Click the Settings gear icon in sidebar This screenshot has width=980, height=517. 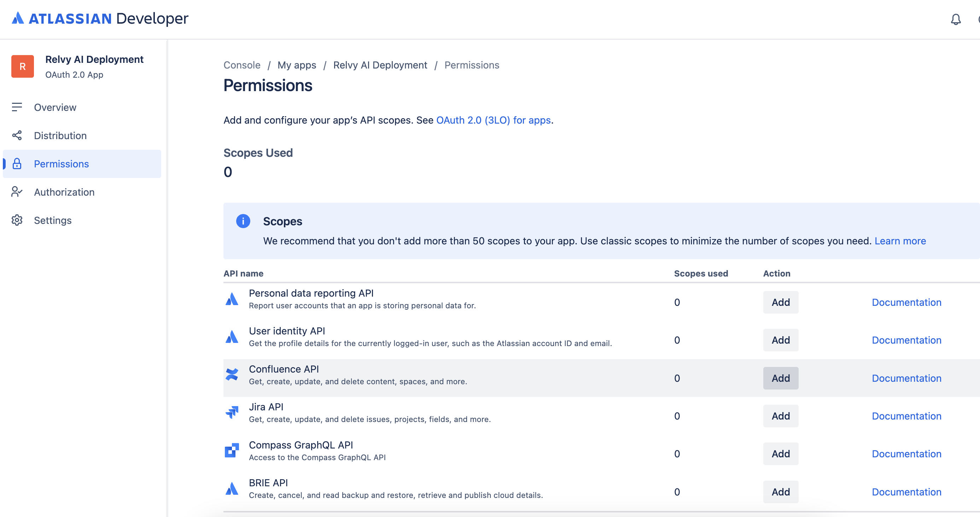coord(17,220)
